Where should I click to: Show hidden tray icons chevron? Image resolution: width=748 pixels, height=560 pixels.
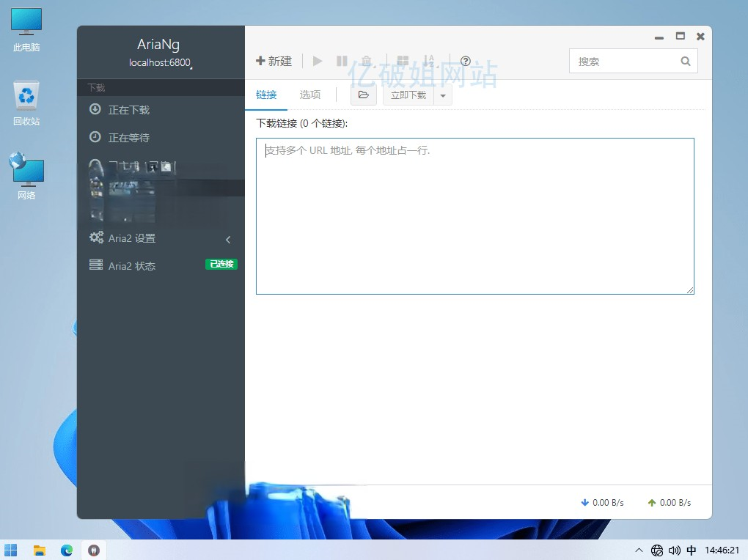(x=639, y=550)
